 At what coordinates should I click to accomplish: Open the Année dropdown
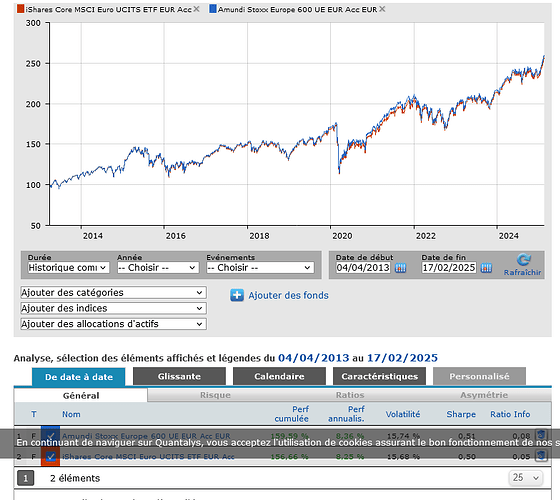pyautogui.click(x=158, y=268)
